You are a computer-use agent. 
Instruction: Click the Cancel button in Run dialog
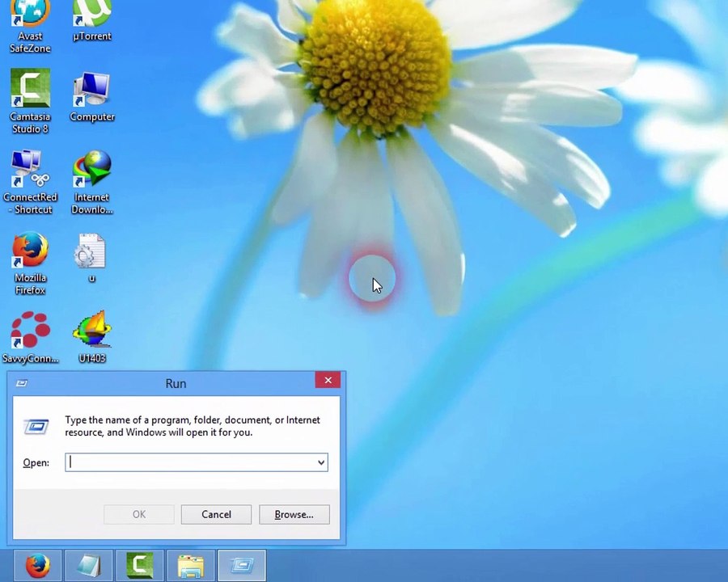tap(216, 514)
